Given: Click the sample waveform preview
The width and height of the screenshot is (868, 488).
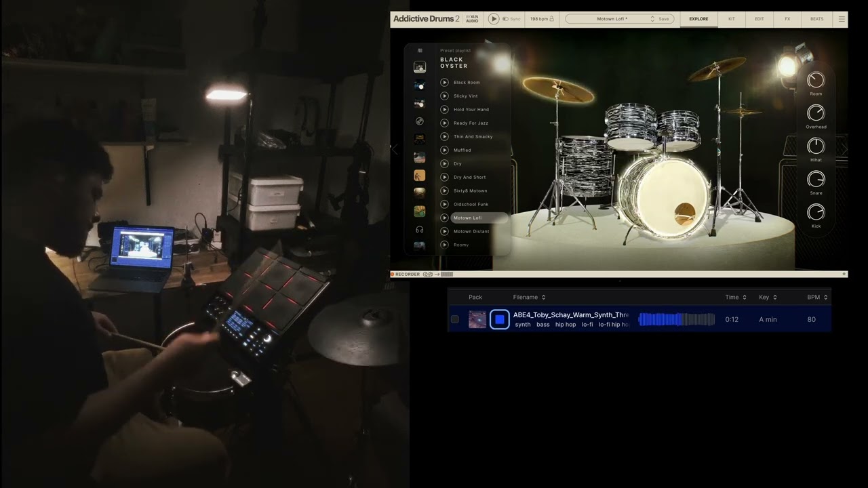Looking at the screenshot, I should coord(677,319).
